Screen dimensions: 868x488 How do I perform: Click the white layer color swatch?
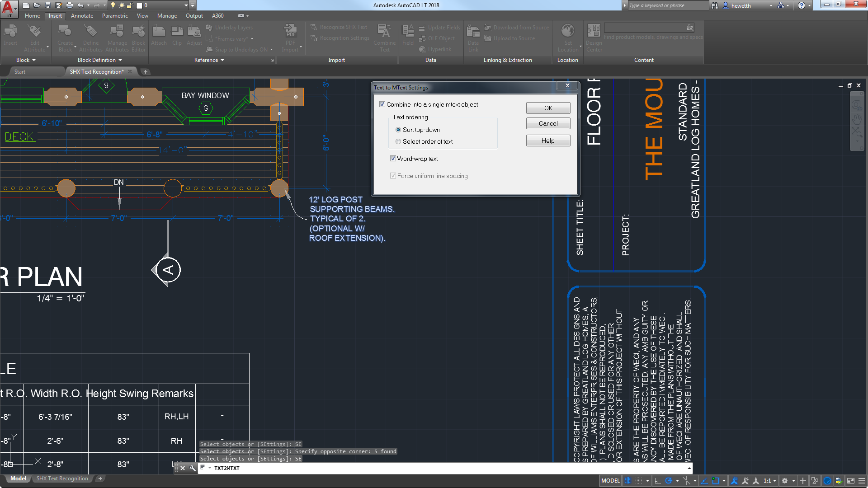pyautogui.click(x=139, y=6)
